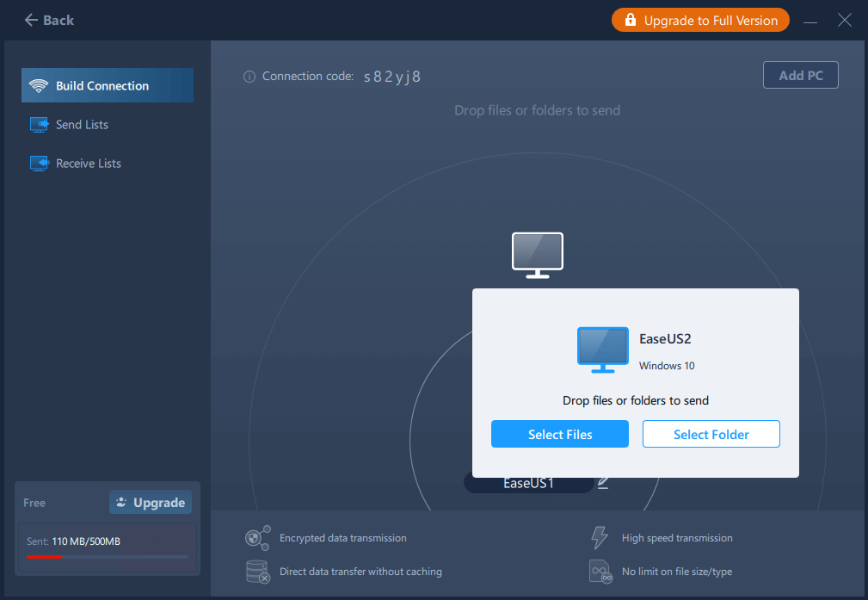Click the connection code info icon
Image resolution: width=868 pixels, height=600 pixels.
[249, 77]
